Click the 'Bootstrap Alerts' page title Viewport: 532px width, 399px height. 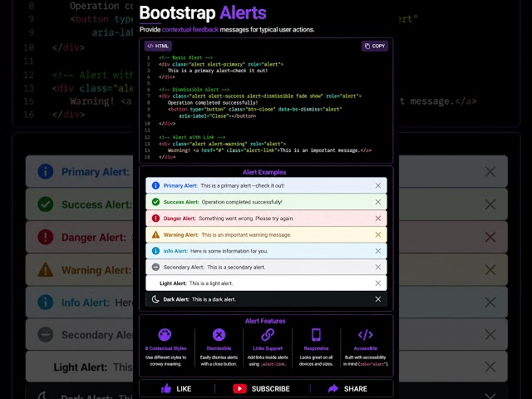(203, 13)
